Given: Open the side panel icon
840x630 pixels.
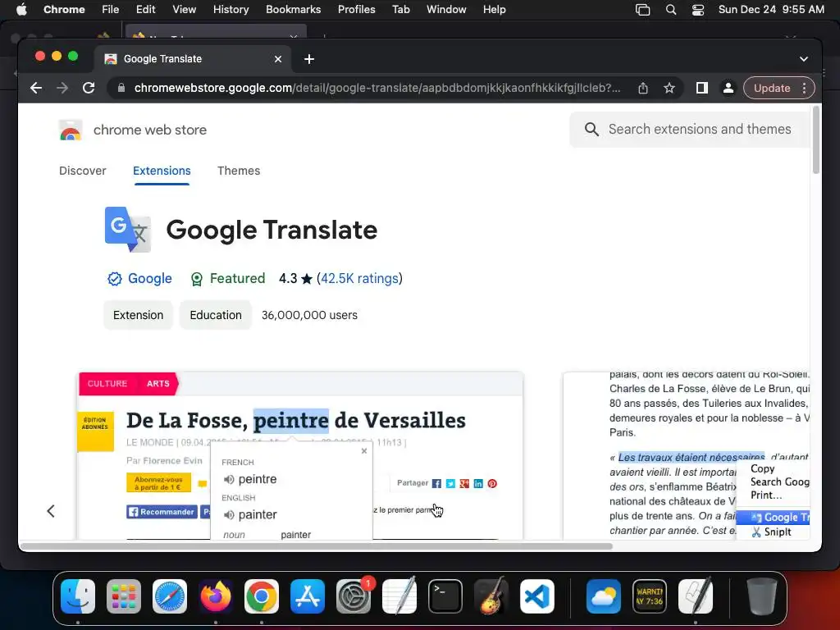Looking at the screenshot, I should [702, 88].
